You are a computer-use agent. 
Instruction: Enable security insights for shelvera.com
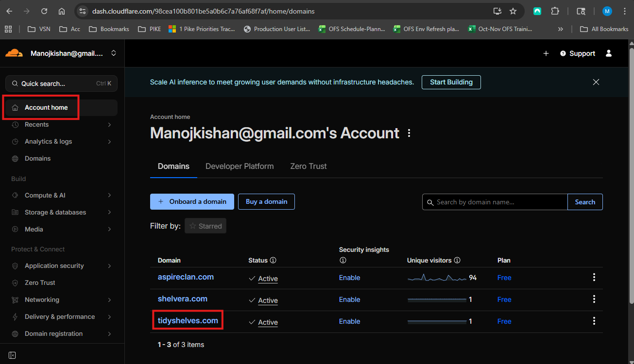point(349,300)
